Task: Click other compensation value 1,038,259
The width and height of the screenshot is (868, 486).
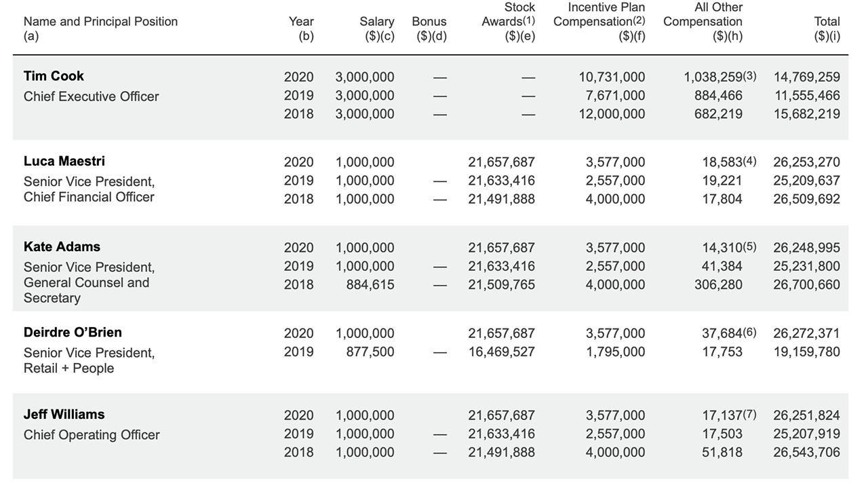Action: (713, 77)
